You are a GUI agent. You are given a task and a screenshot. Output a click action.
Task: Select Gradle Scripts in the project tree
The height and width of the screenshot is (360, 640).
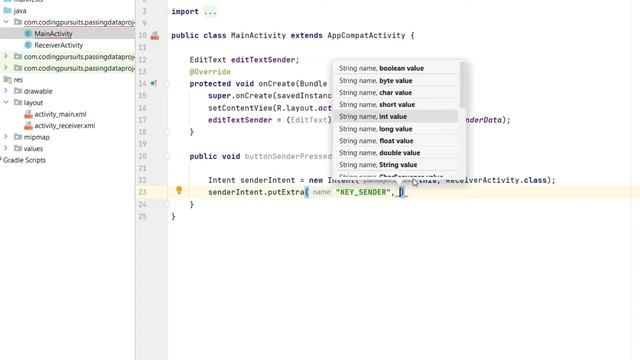point(24,160)
